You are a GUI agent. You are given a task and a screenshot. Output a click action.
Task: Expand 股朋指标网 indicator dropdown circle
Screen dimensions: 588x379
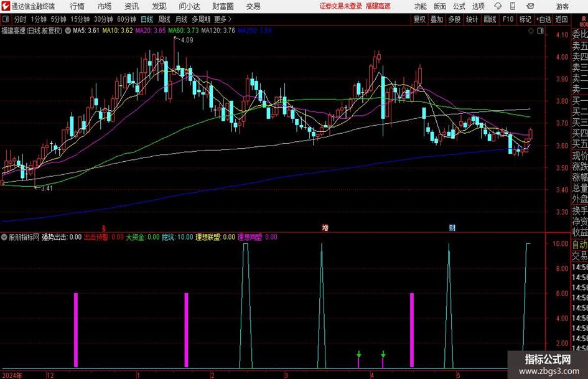click(x=4, y=237)
